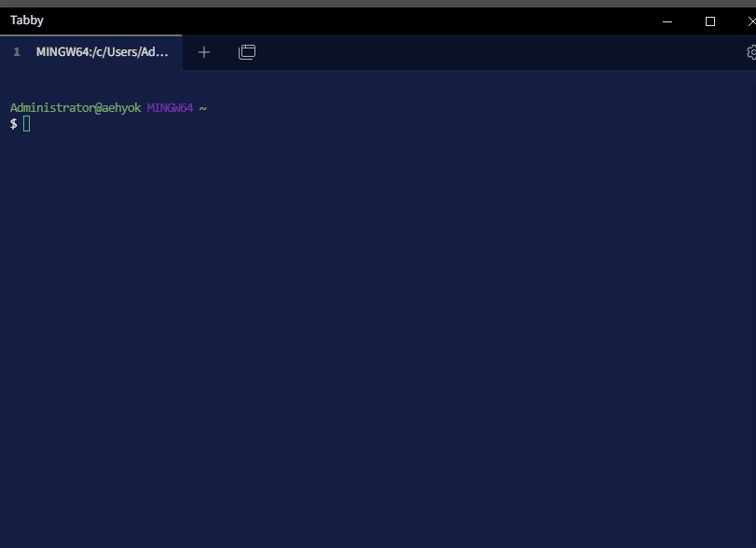Maximize the Tabby window

click(710, 21)
